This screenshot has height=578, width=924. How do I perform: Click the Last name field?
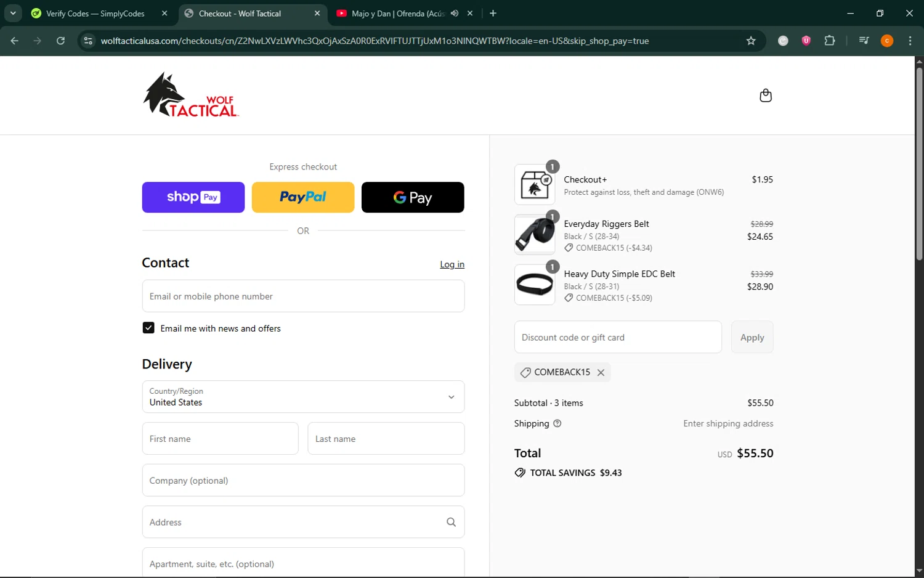(386, 439)
